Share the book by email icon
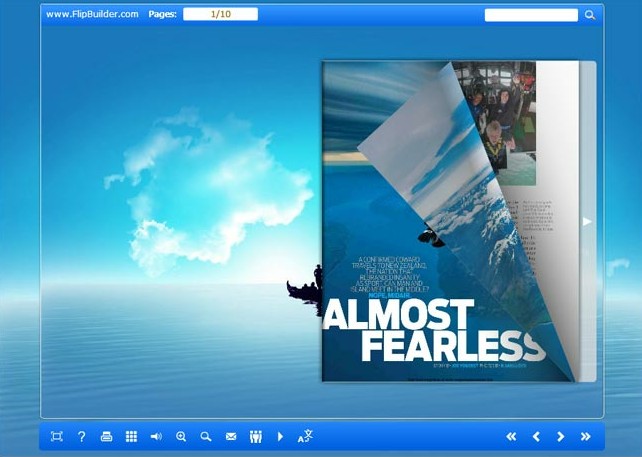642x457 pixels. click(x=231, y=436)
